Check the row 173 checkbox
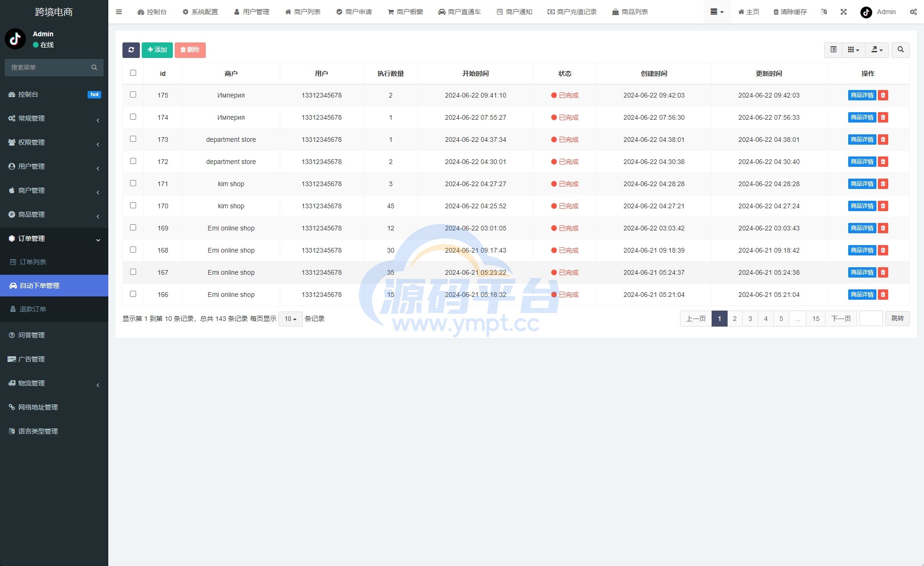 133,139
